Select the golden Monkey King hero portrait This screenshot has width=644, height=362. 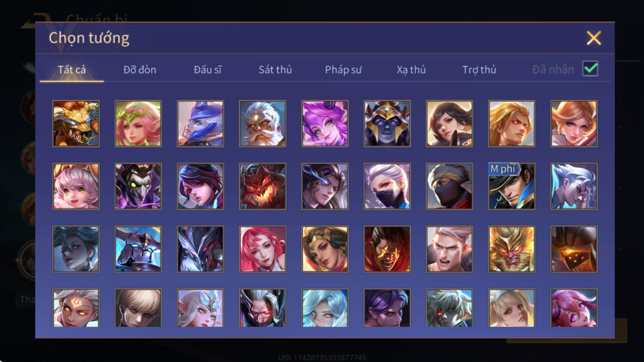coord(512,249)
